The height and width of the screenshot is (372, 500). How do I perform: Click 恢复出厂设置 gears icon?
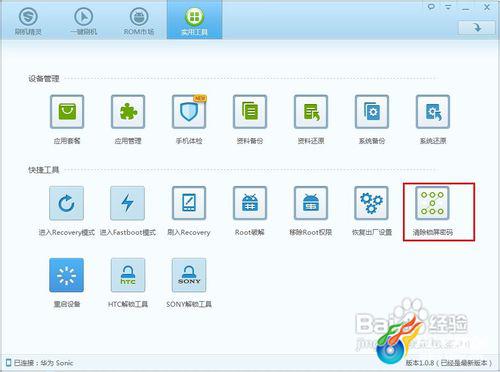point(372,203)
